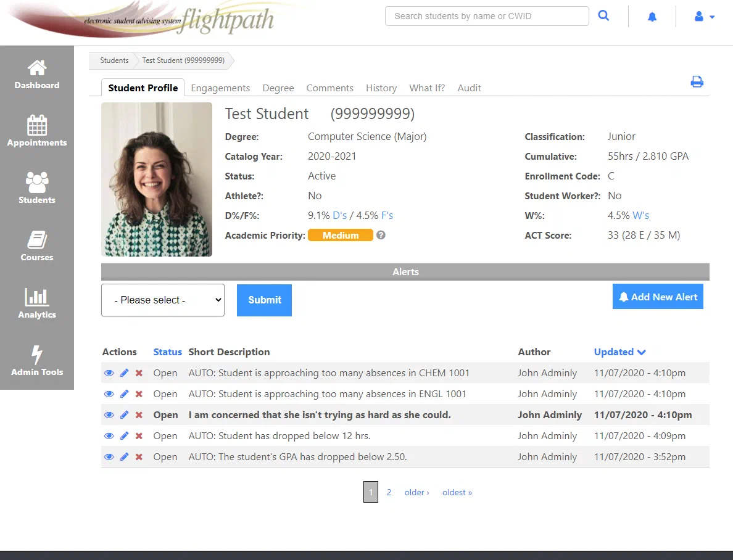
Task: Switch to the Student Profile tab
Action: pyautogui.click(x=143, y=88)
